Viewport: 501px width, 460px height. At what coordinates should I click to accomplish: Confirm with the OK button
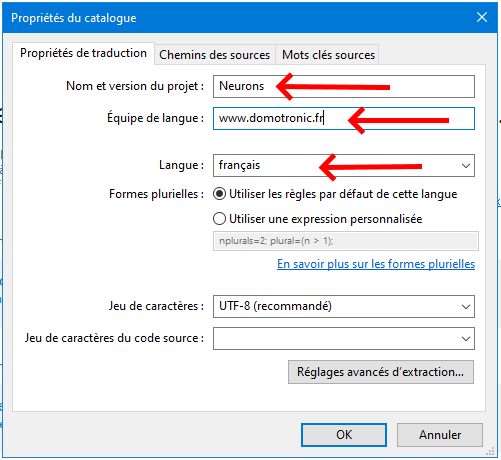(x=344, y=435)
